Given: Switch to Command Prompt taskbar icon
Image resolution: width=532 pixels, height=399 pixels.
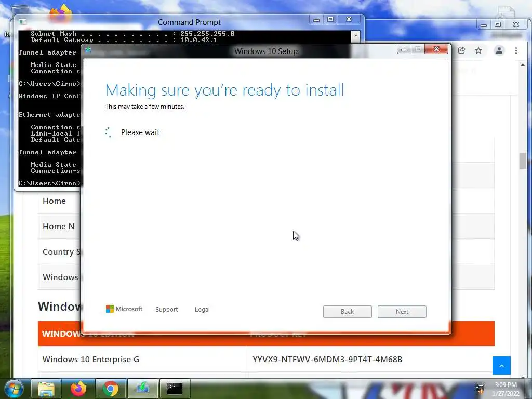Looking at the screenshot, I should click(x=175, y=389).
